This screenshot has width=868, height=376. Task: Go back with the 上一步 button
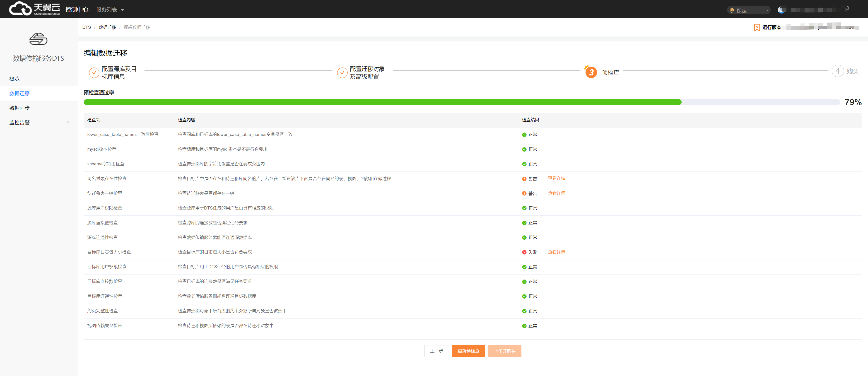pos(436,351)
